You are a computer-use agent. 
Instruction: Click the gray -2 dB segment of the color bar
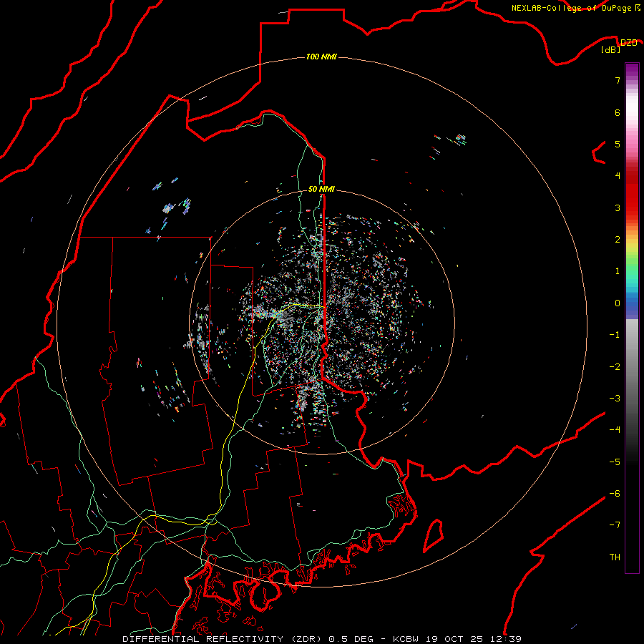click(632, 367)
